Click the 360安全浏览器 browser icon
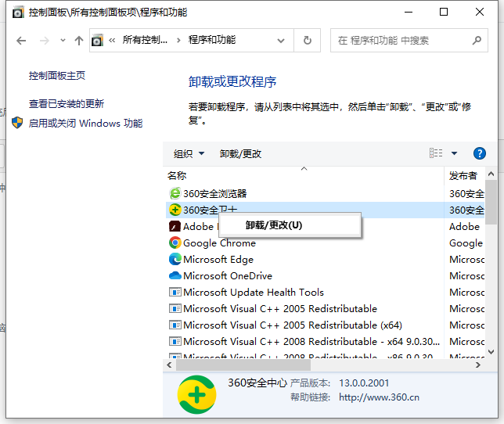The width and height of the screenshot is (504, 424). click(x=175, y=193)
